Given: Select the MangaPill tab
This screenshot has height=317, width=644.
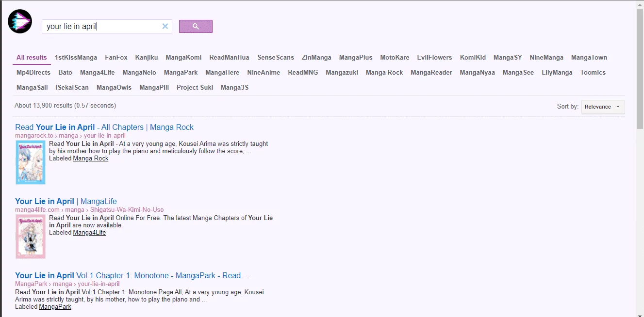Looking at the screenshot, I should (x=154, y=87).
